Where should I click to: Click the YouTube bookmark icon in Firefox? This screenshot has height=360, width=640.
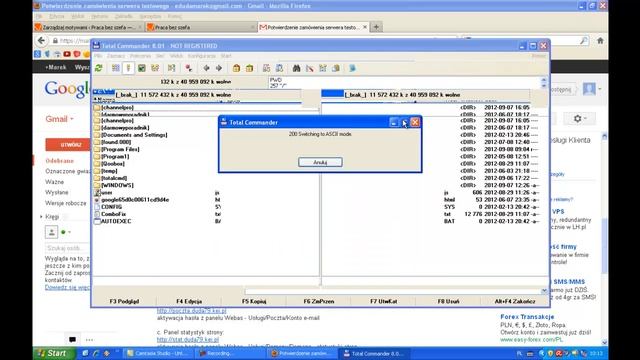click(67, 54)
